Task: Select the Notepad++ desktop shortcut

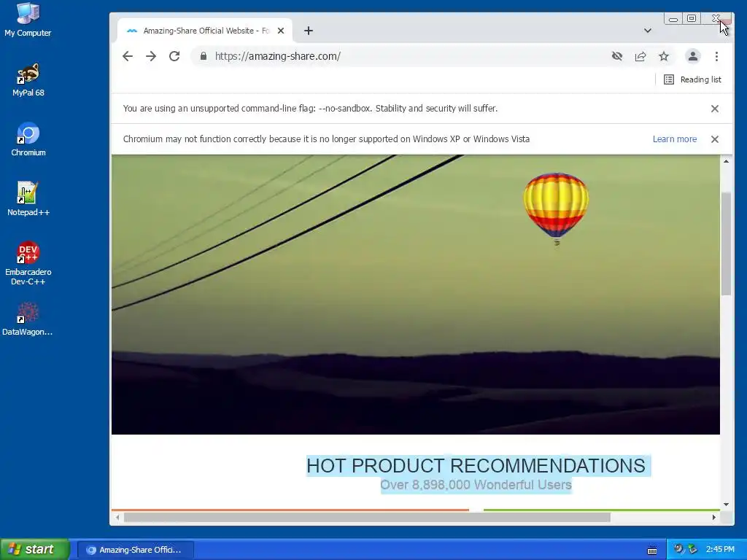Action: [28, 199]
